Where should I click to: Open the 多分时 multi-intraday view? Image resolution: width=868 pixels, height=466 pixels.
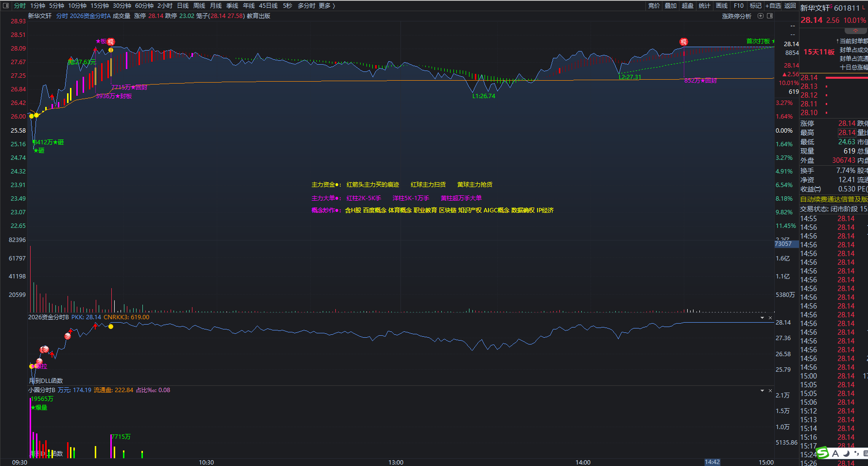coord(307,6)
